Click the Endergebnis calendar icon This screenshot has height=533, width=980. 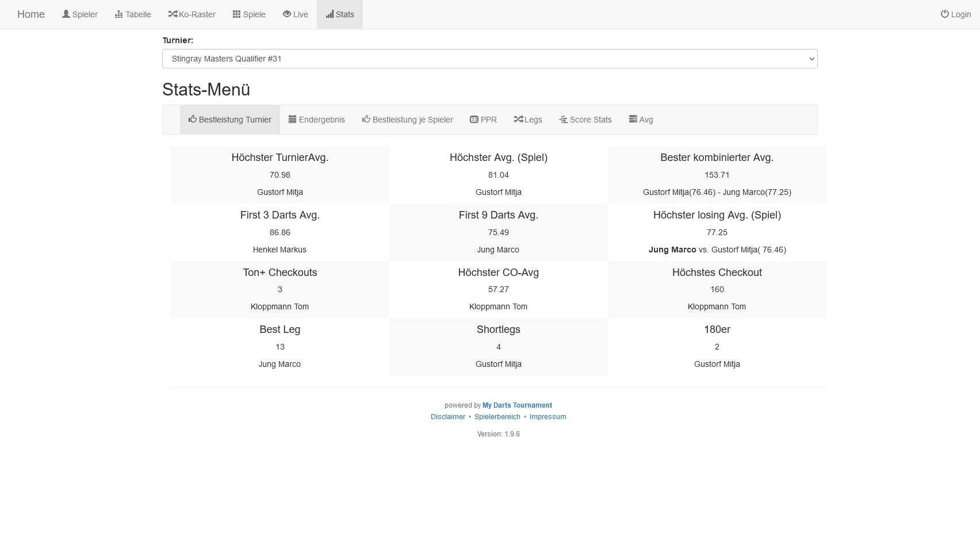point(292,119)
